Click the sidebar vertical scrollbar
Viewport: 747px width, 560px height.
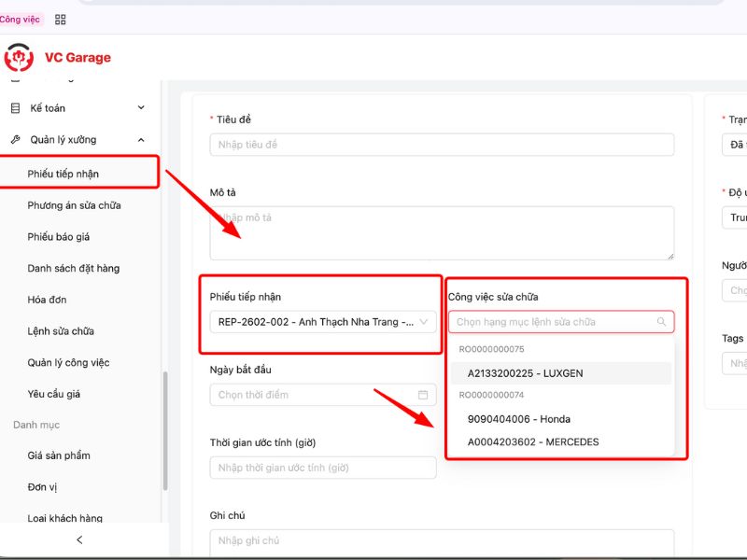(165, 429)
